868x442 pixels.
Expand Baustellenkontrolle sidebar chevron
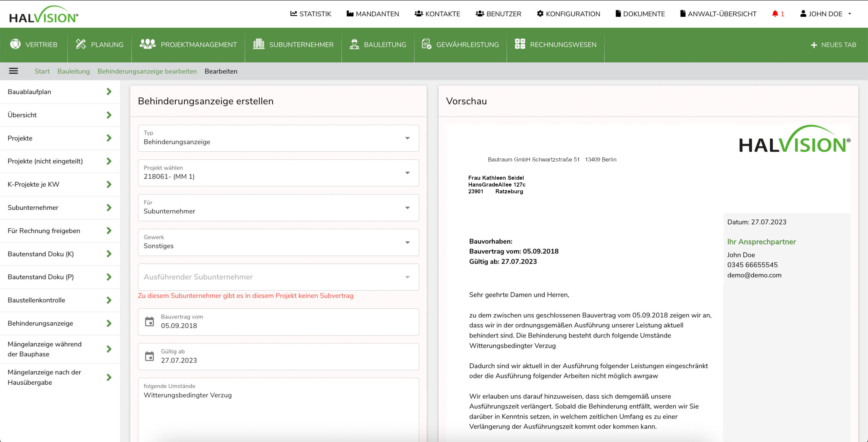pos(109,300)
